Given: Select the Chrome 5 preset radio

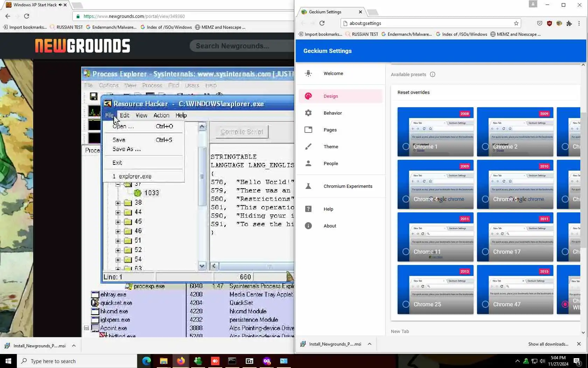Looking at the screenshot, I should pyautogui.click(x=485, y=199).
